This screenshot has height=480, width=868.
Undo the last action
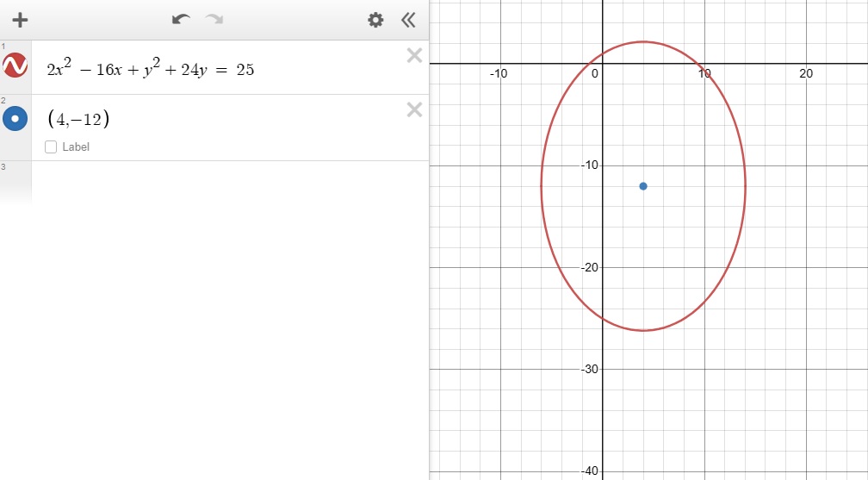(x=181, y=20)
